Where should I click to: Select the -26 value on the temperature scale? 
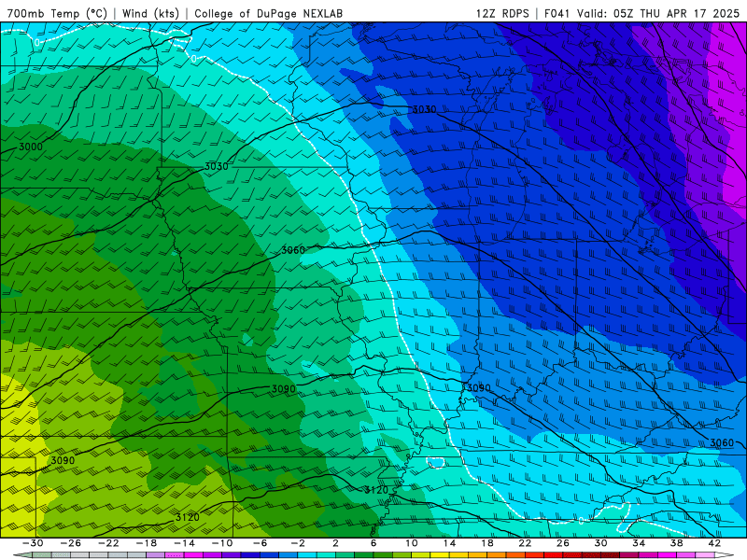tap(71, 543)
